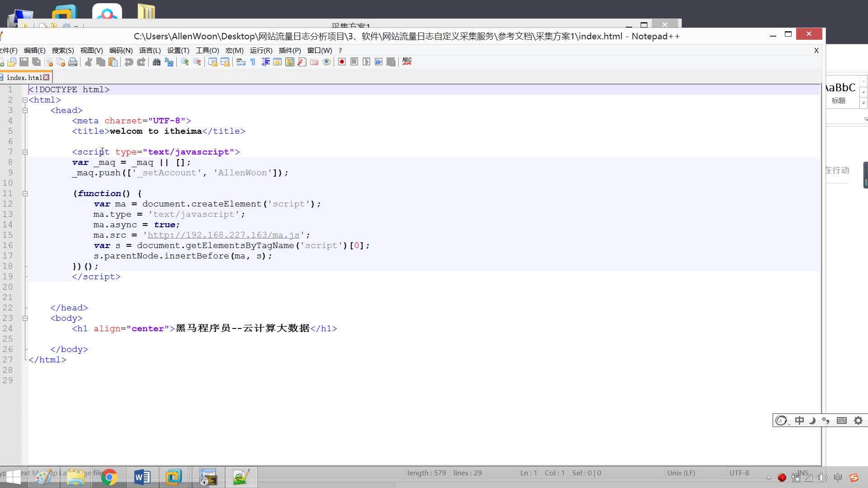Collapse the script block fold marker
The image size is (868, 488).
pos(25,152)
